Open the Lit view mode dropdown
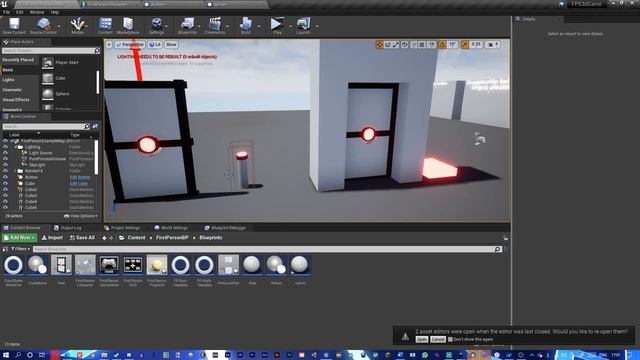Image resolution: width=640 pixels, height=360 pixels. (x=155, y=44)
